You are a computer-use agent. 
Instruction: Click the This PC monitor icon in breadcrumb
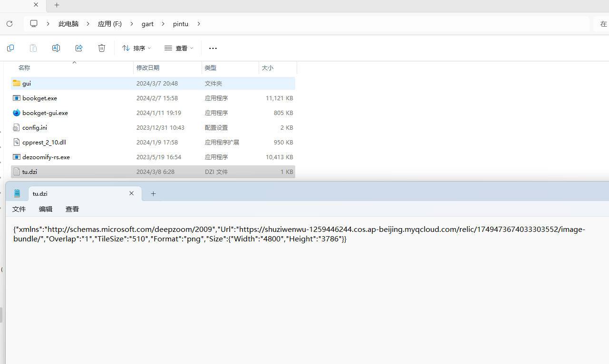[34, 24]
